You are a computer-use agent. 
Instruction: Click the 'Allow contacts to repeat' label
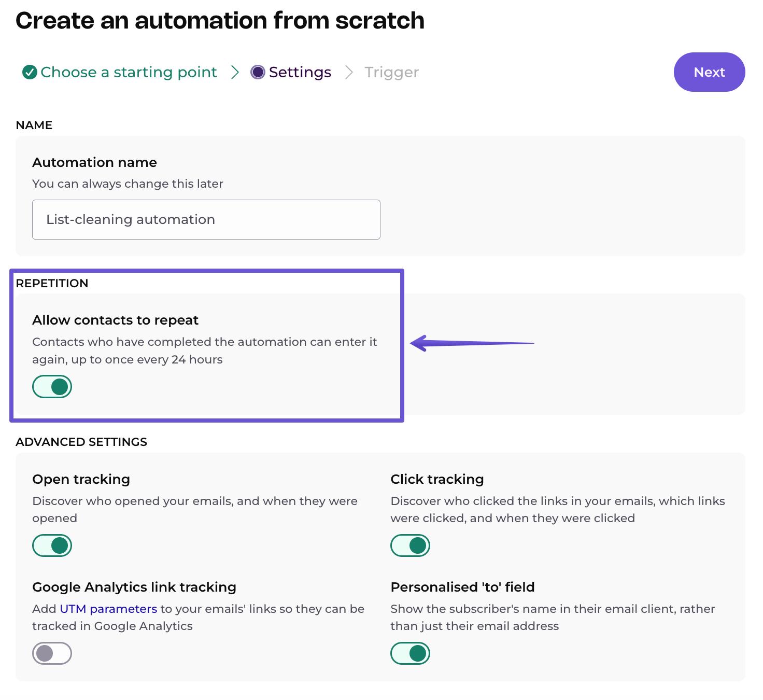coord(115,320)
